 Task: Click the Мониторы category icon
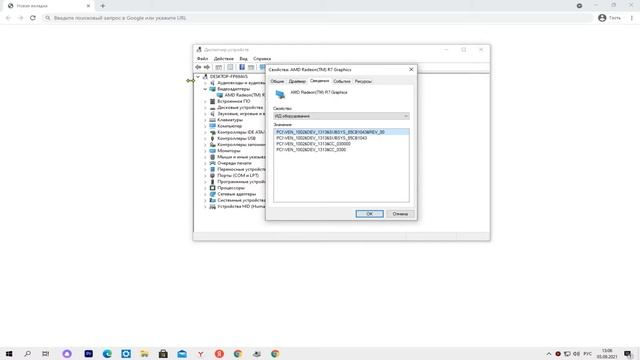click(x=212, y=151)
